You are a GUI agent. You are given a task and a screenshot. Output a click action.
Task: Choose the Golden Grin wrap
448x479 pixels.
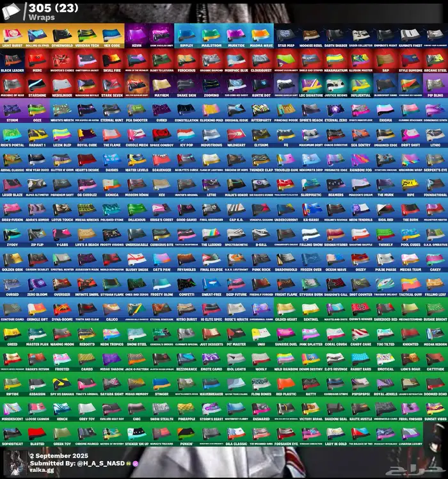[12, 260]
